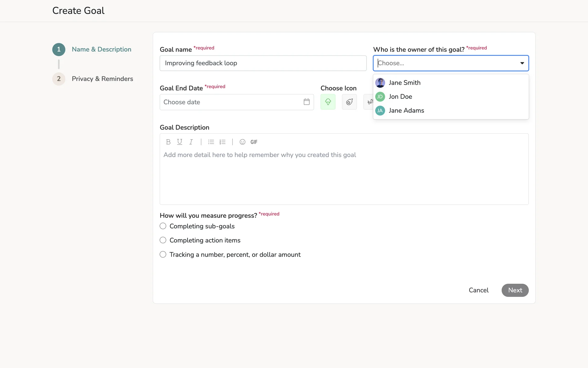The image size is (588, 368).
Task: Go to Privacy & Reminders step
Action: [x=102, y=79]
